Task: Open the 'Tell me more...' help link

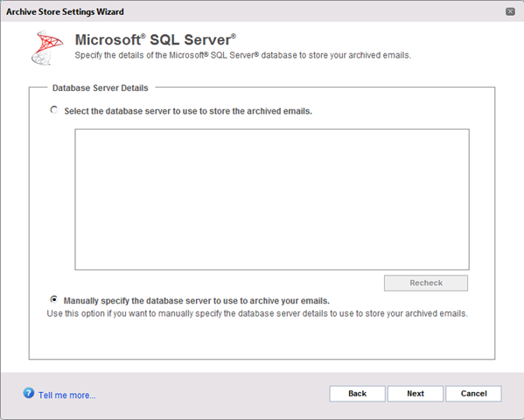Action: pos(66,395)
